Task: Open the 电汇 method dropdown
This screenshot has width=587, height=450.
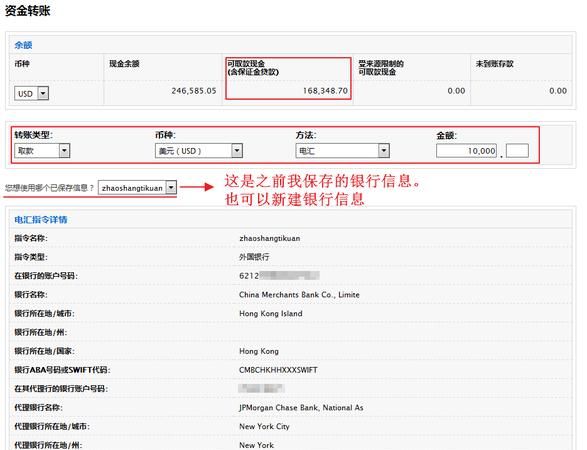Action: tap(343, 151)
